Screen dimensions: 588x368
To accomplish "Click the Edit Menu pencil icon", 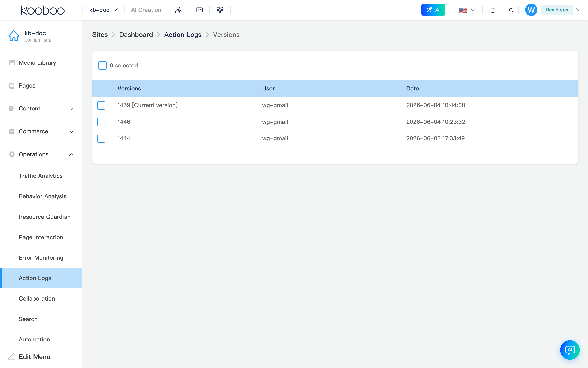I will click(12, 357).
